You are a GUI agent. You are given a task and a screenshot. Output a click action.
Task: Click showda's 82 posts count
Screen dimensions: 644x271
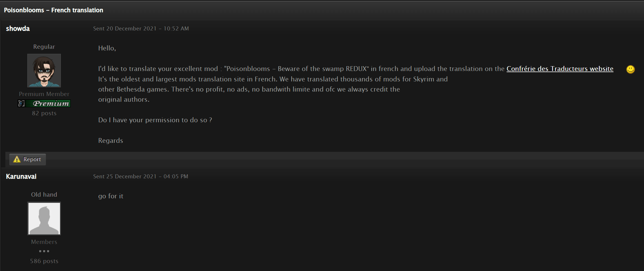44,113
